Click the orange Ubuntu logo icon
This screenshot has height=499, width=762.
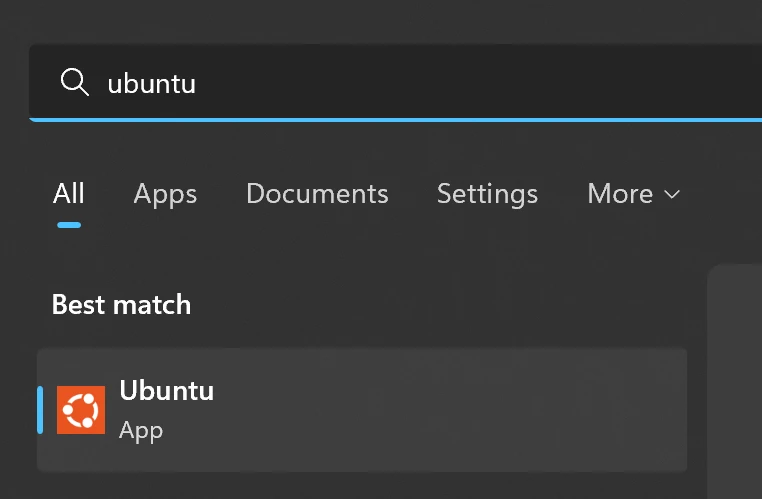(81, 410)
